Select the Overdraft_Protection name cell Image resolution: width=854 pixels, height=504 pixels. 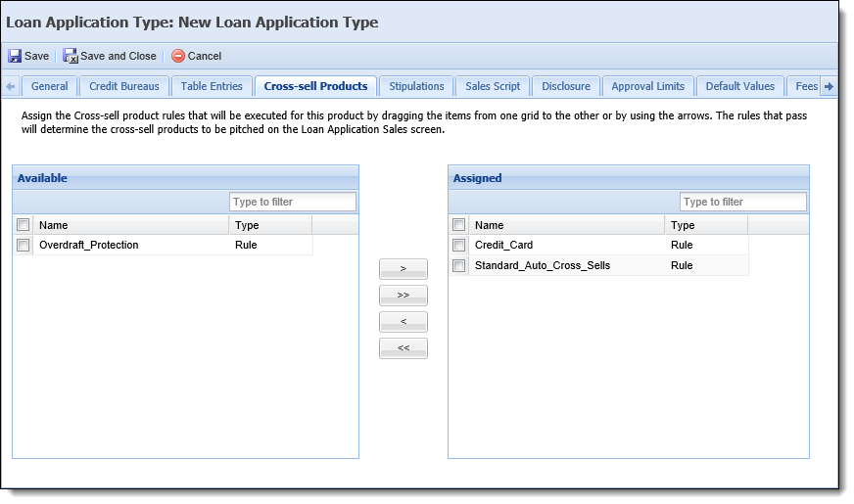pyautogui.click(x=130, y=245)
